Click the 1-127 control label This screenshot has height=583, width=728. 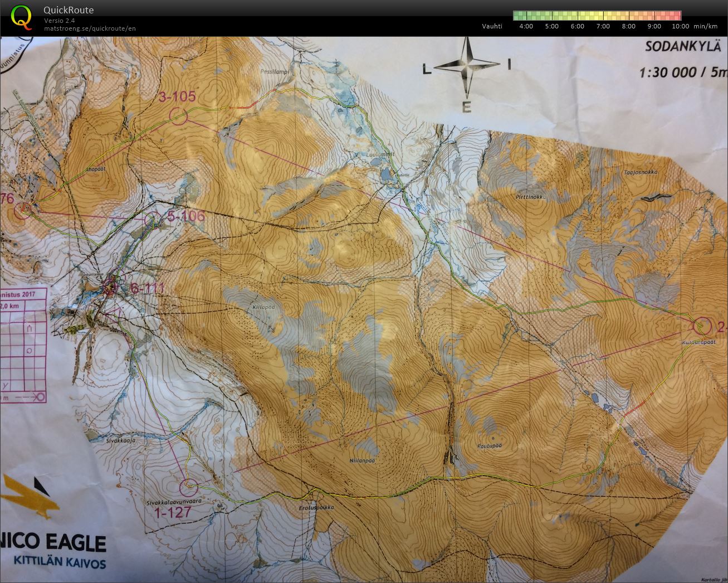(x=173, y=513)
